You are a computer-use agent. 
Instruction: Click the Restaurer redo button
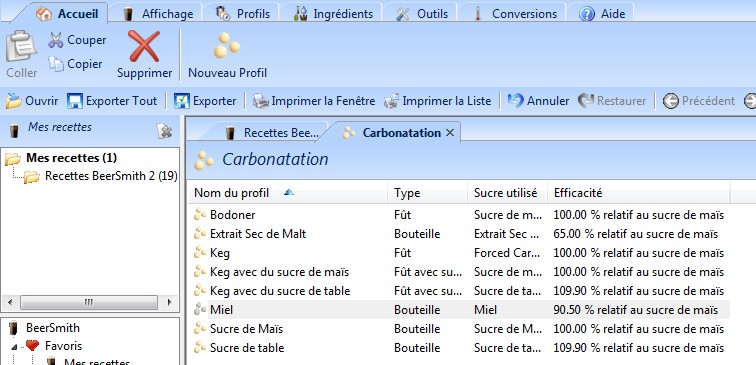point(612,101)
